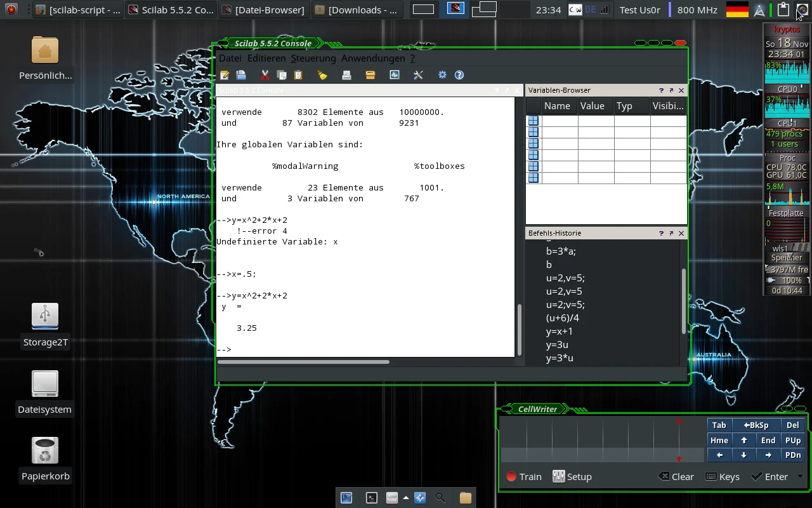Viewport: 812px width, 508px height.
Task: Click the Befehls-Historie vertical scrollbar
Action: click(x=683, y=302)
